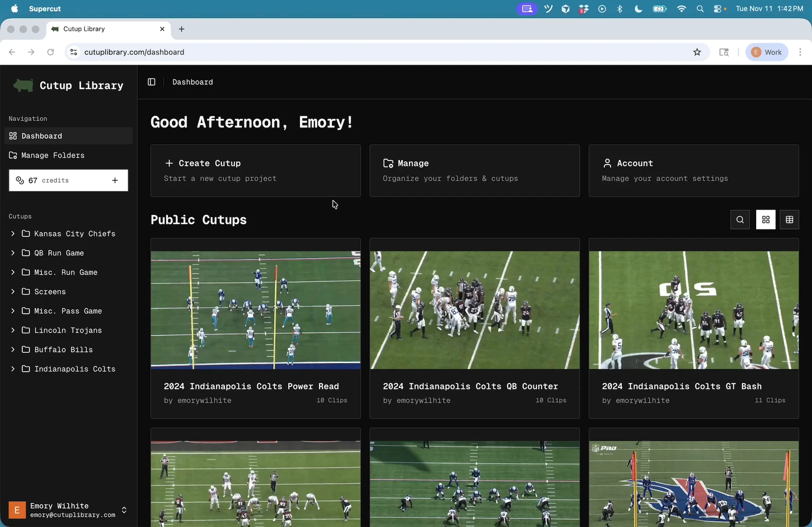Open the Account settings card
The height and width of the screenshot is (527, 812).
[x=694, y=171]
